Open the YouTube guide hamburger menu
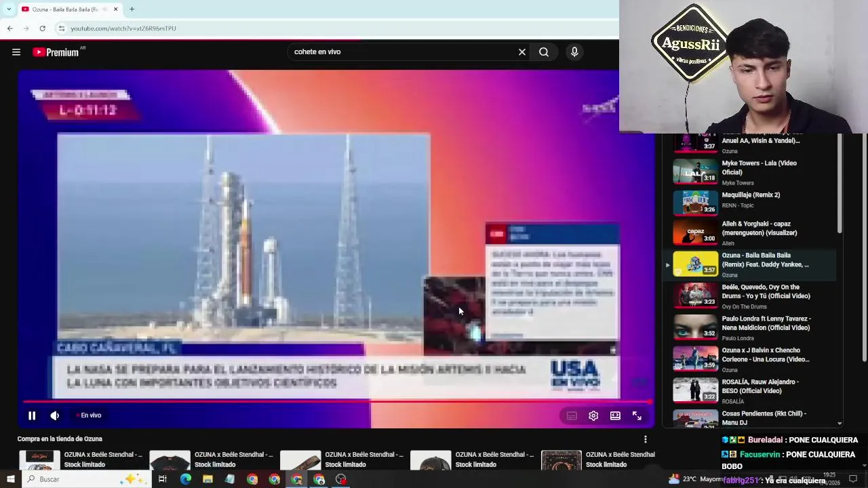The width and height of the screenshot is (868, 488). click(16, 52)
